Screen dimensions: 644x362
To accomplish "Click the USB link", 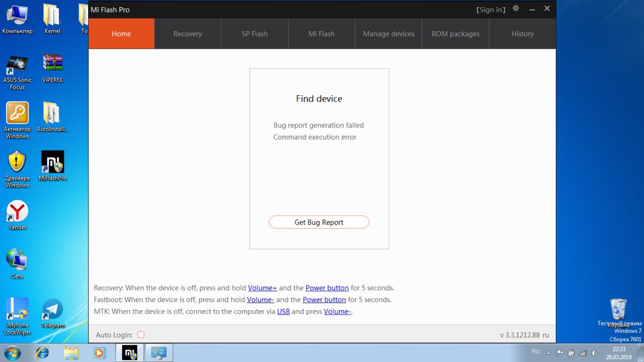I will tap(283, 311).
